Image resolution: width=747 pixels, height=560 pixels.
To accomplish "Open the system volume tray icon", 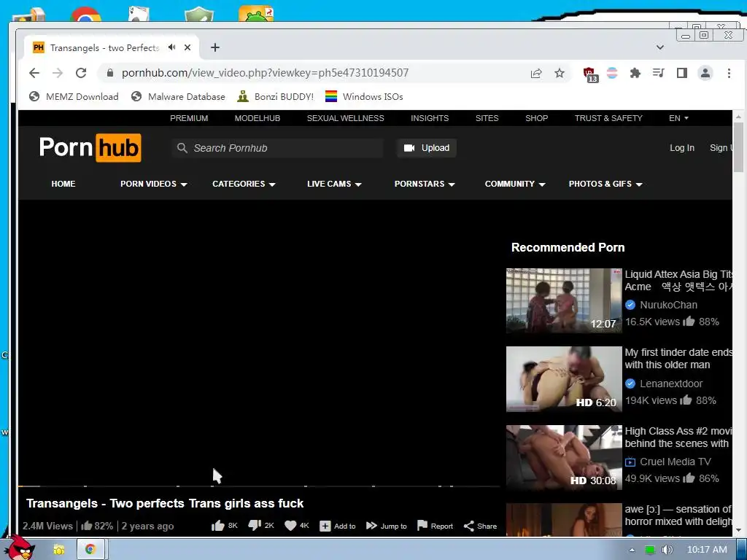I will click(667, 550).
